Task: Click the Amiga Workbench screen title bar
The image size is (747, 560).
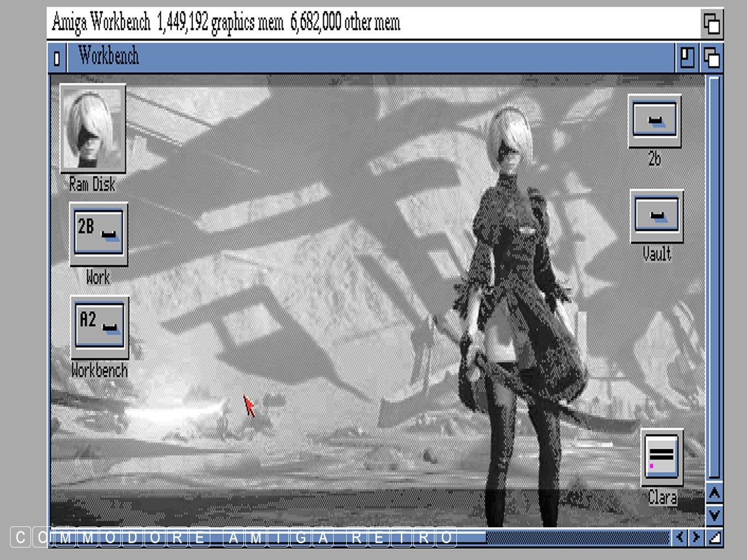Action: (x=498, y=24)
